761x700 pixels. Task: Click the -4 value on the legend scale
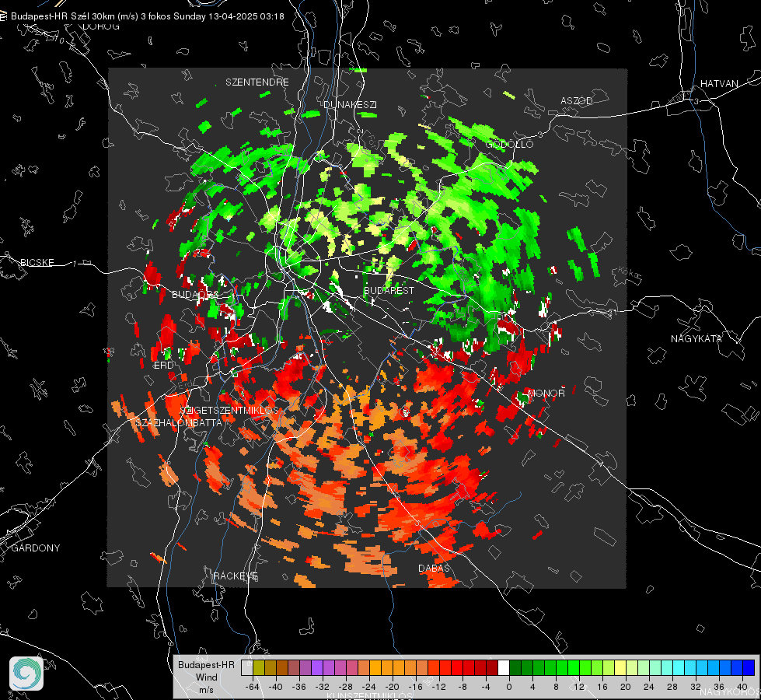tap(486, 687)
